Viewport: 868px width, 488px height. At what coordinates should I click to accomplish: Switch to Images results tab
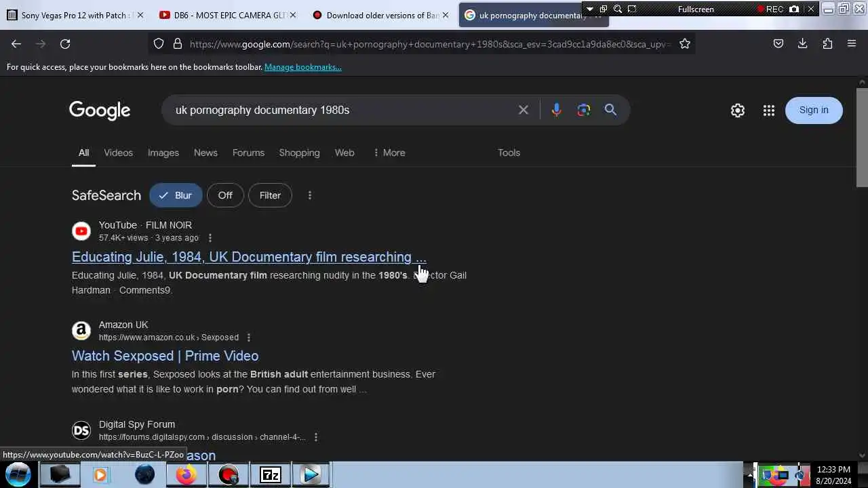163,152
